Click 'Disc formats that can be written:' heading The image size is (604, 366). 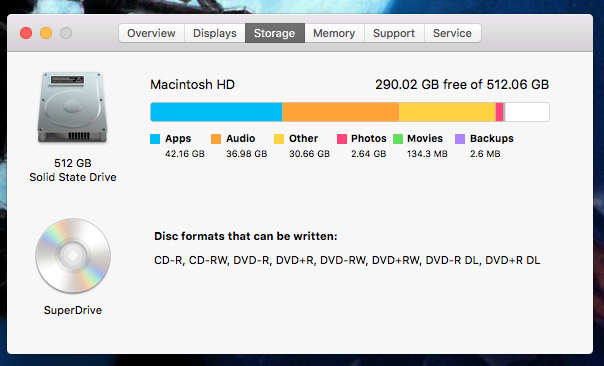tap(246, 236)
